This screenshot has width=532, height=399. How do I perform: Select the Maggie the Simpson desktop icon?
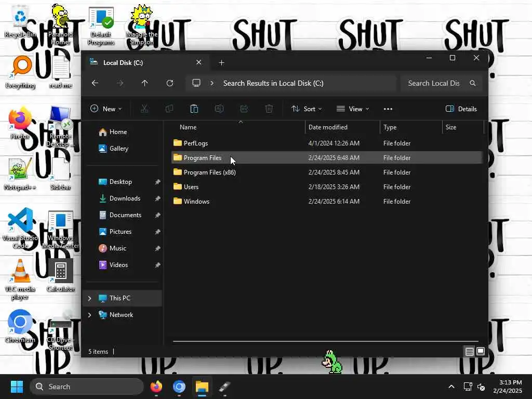pyautogui.click(x=142, y=25)
